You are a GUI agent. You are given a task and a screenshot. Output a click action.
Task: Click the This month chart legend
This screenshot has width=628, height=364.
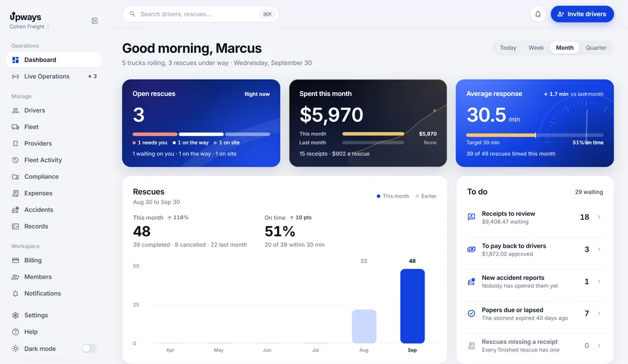(393, 196)
